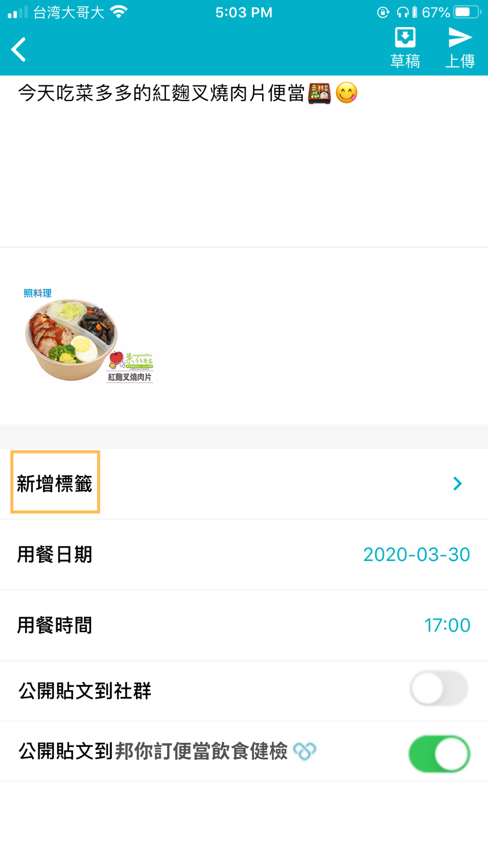The height and width of the screenshot is (868, 488).
Task: Tap the 用餐時間 row label
Action: pyautogui.click(x=55, y=625)
